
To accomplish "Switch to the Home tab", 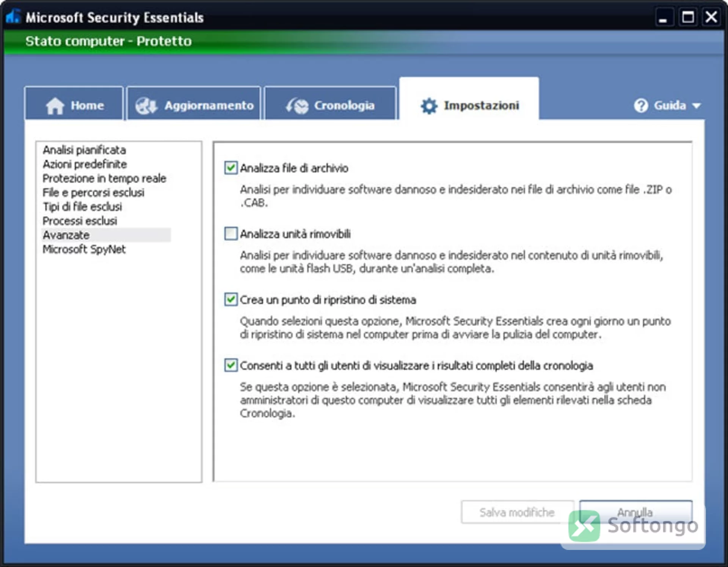I will click(74, 103).
